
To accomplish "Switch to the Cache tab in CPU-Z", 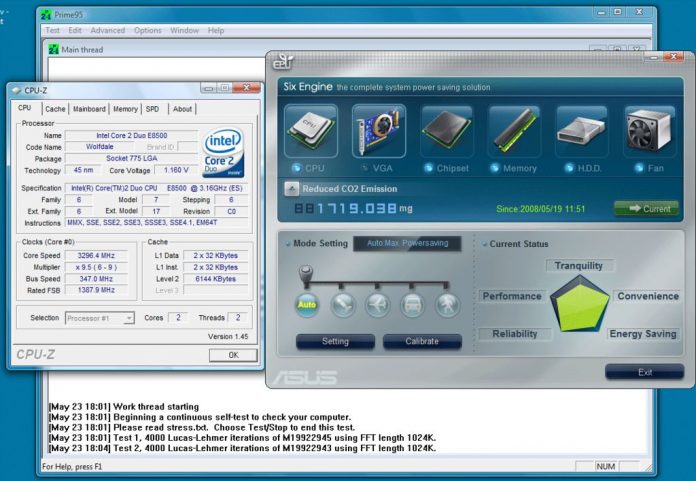I will 55,109.
